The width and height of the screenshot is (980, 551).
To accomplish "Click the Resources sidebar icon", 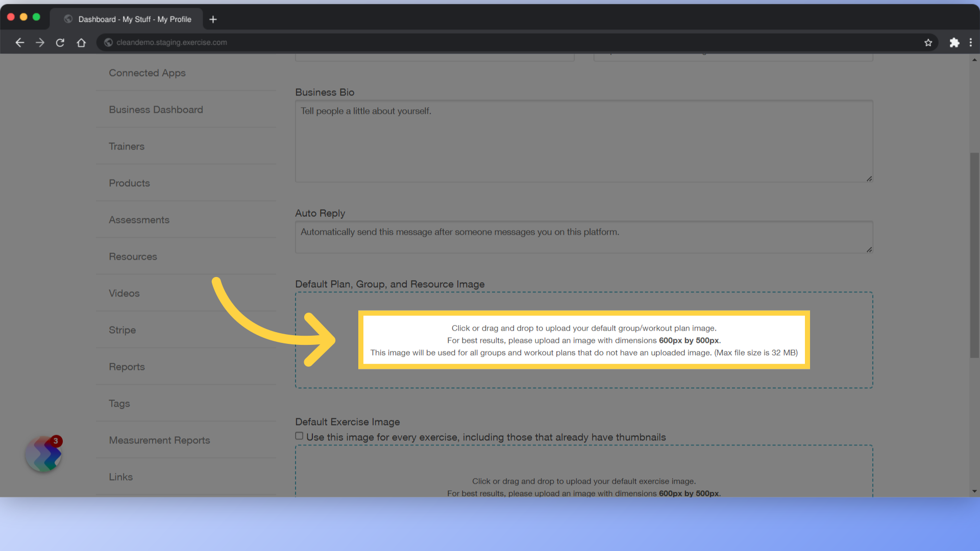I will point(133,256).
